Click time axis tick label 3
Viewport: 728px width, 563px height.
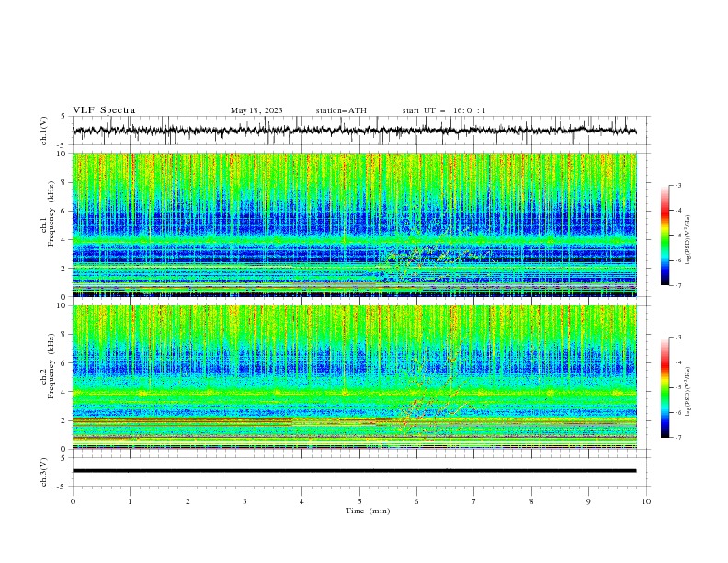[x=245, y=501]
